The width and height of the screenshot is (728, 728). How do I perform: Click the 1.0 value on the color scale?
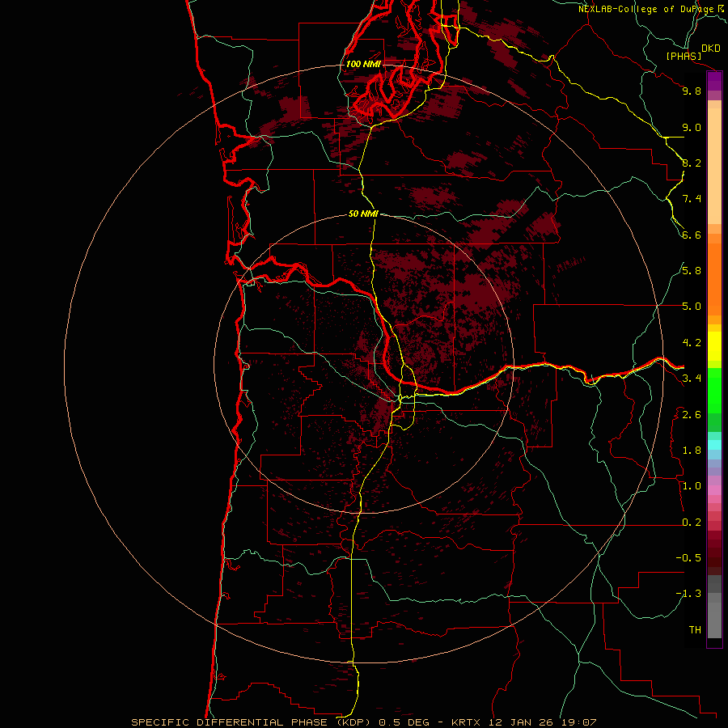(x=692, y=486)
